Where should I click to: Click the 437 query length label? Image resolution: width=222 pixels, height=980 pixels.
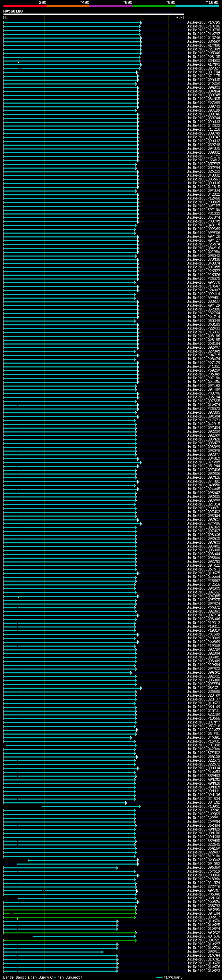point(179,17)
